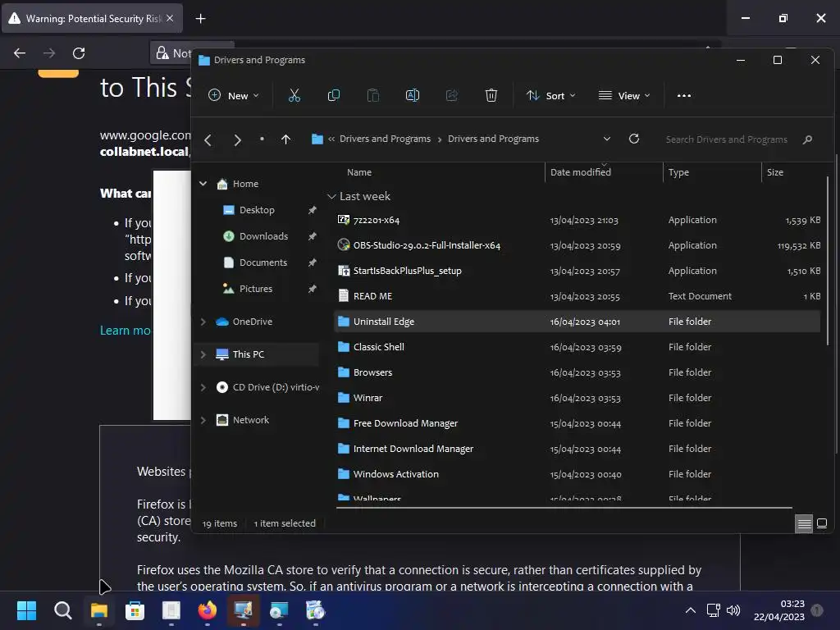Click the Share icon in Explorer toolbar

click(x=452, y=95)
